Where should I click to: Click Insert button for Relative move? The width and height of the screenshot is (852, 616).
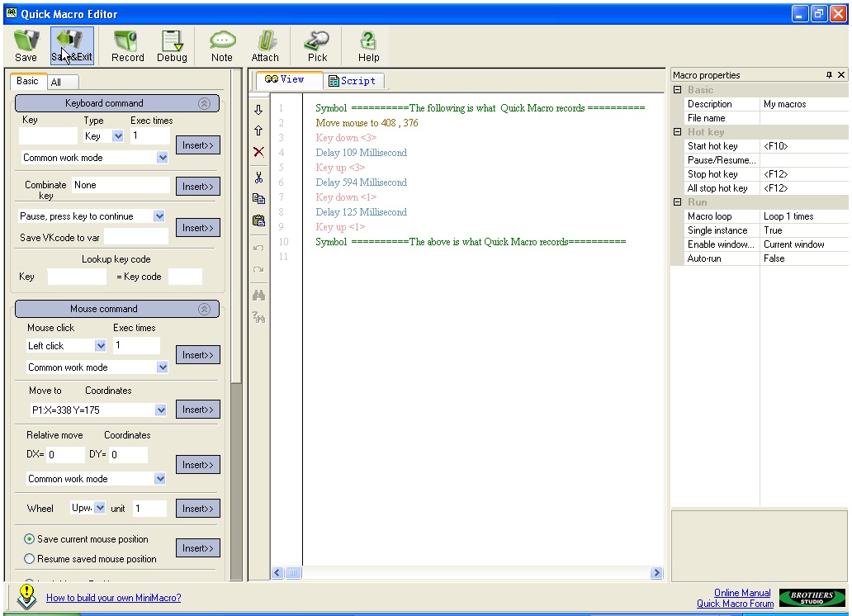point(198,465)
